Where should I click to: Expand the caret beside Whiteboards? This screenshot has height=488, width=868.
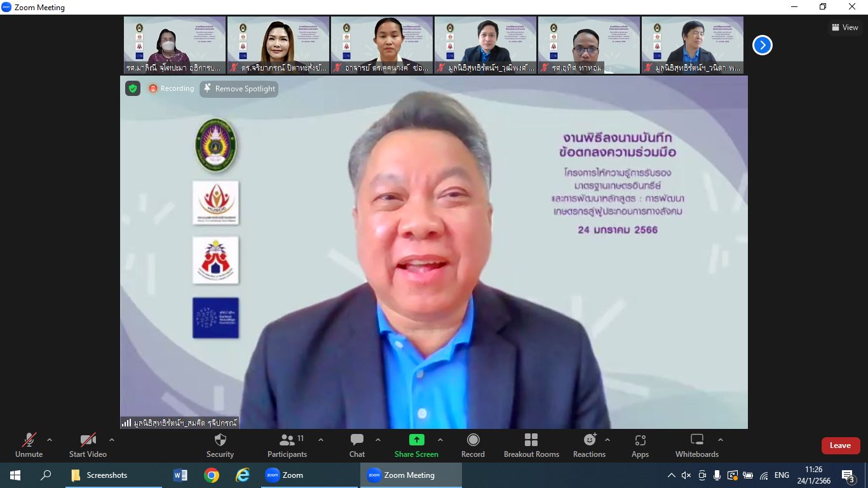tap(721, 440)
